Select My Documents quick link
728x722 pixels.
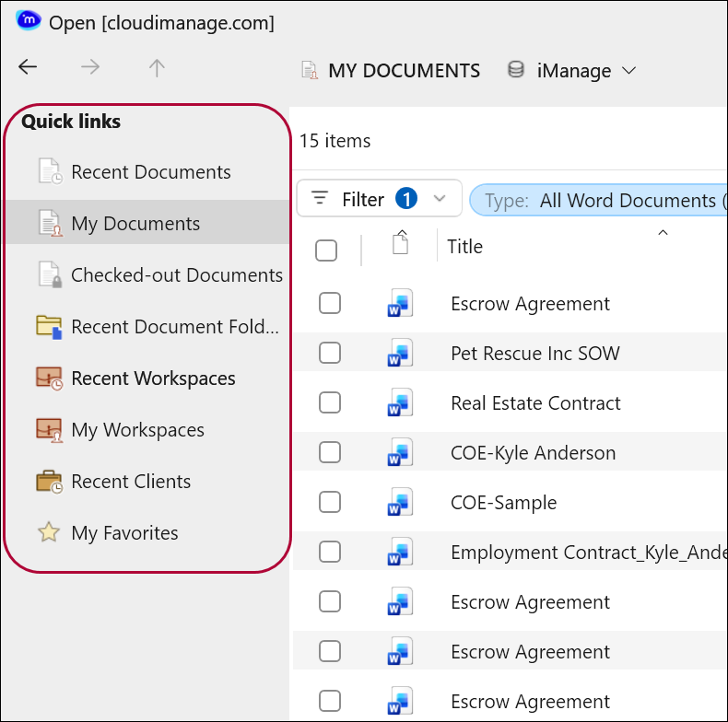(147, 223)
